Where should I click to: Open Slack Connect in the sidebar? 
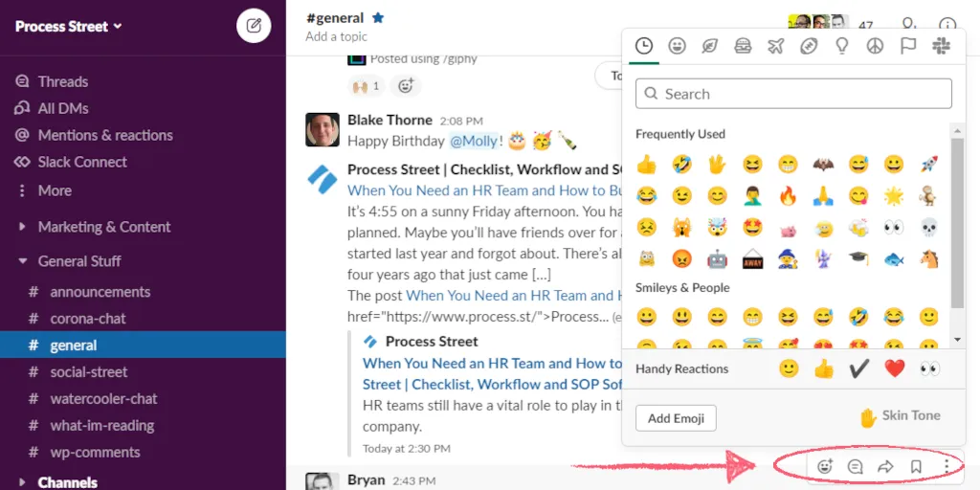[82, 162]
